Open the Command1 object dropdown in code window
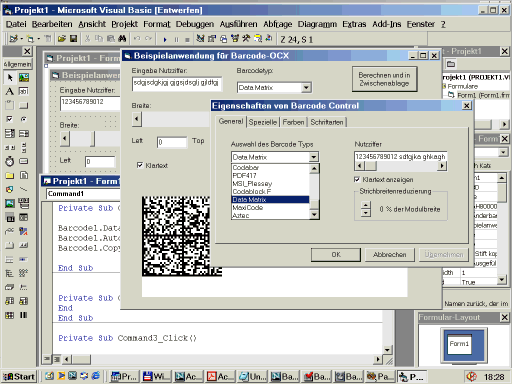Screen dimensions: 512x384 coord(83,194)
